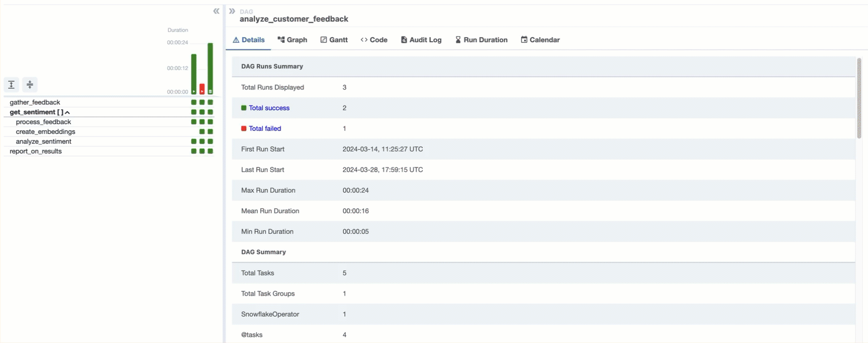Click the expand all task groups button
Image resolution: width=868 pixels, height=343 pixels.
pos(11,84)
